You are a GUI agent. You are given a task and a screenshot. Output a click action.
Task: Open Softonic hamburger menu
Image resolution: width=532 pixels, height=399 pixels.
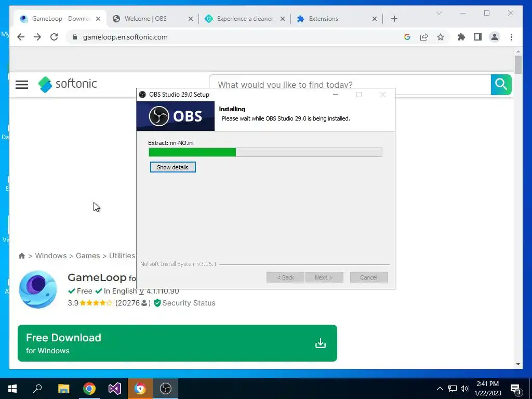pyautogui.click(x=22, y=84)
